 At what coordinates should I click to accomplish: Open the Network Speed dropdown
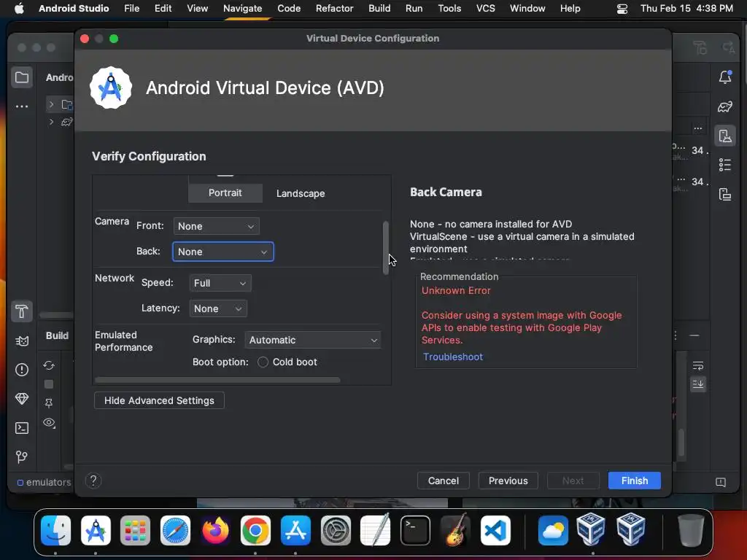(220, 283)
